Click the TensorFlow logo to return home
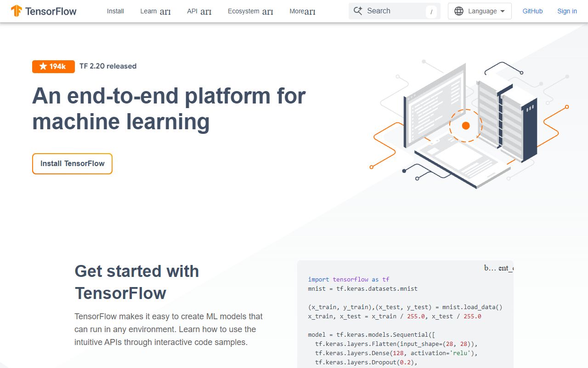This screenshot has height=368, width=588. click(44, 11)
